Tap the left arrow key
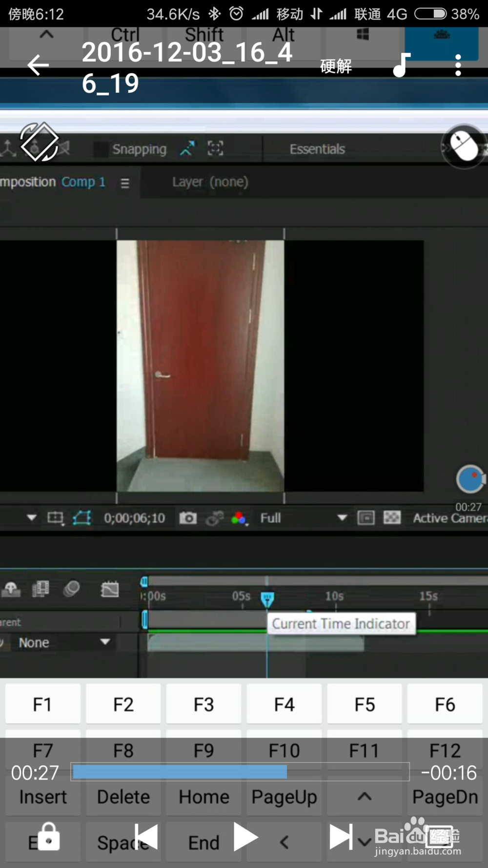The height and width of the screenshot is (868, 488). pyautogui.click(x=284, y=842)
